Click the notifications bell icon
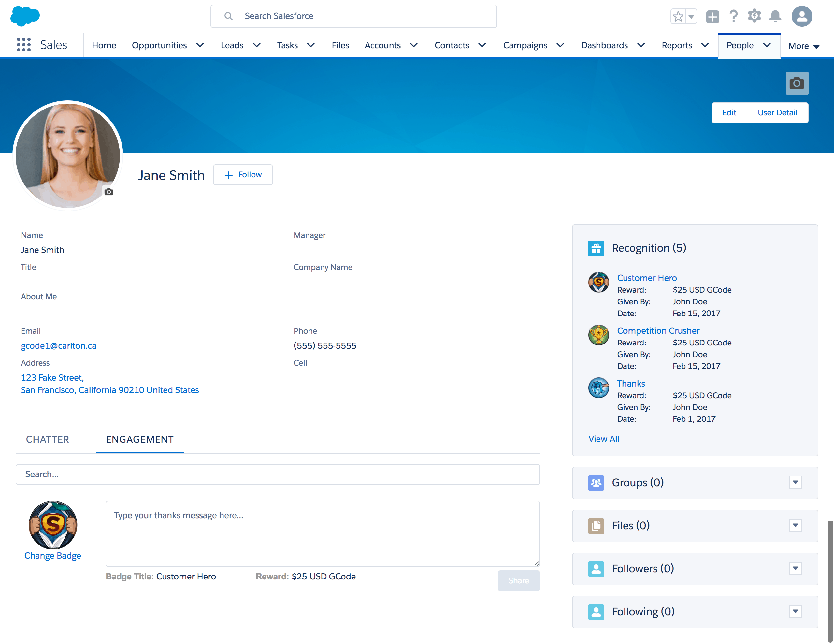The width and height of the screenshot is (834, 644). pos(775,16)
